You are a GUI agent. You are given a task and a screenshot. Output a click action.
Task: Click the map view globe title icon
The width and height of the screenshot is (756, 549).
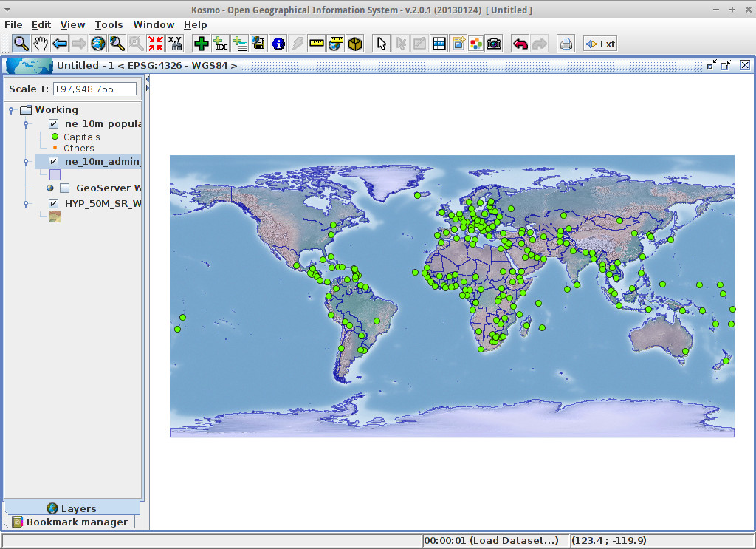[30, 65]
